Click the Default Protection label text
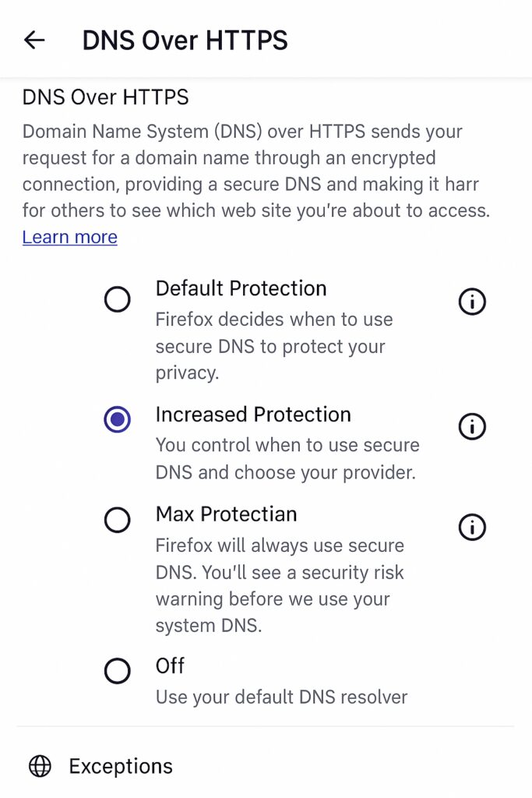This screenshot has width=532, height=798. coord(241,288)
